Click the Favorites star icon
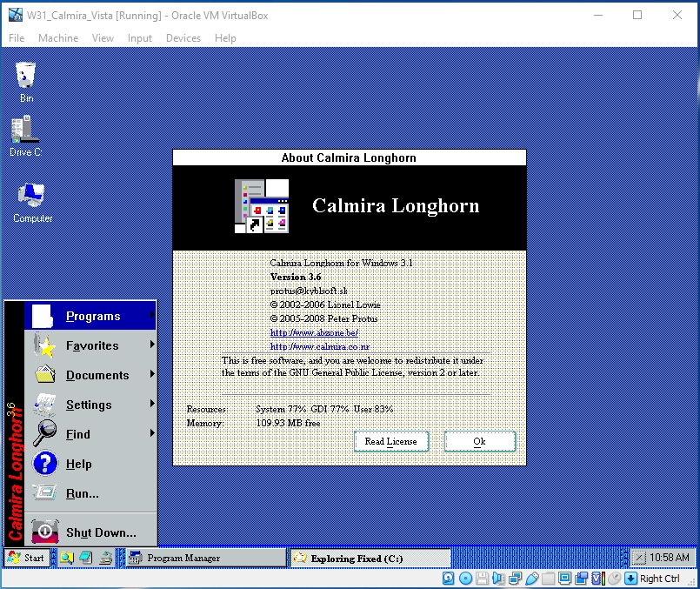The height and width of the screenshot is (589, 700). tap(44, 345)
